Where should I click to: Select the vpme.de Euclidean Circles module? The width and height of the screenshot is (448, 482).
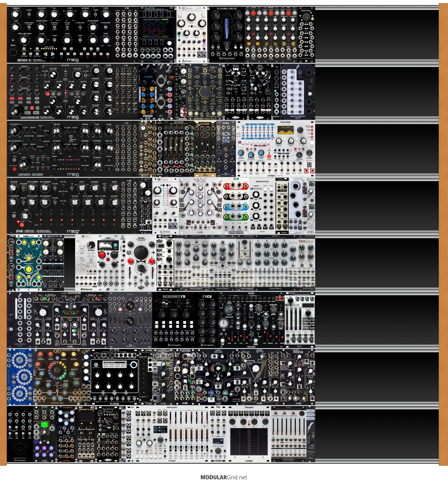coord(20,377)
